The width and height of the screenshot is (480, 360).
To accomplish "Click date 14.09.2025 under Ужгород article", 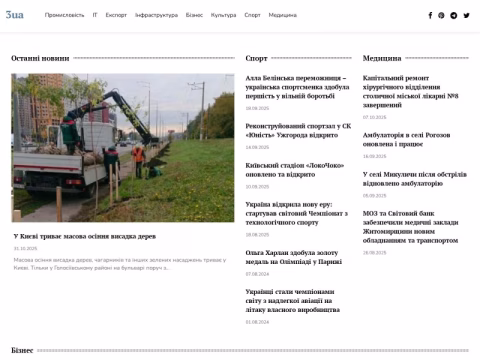I will click(257, 147).
